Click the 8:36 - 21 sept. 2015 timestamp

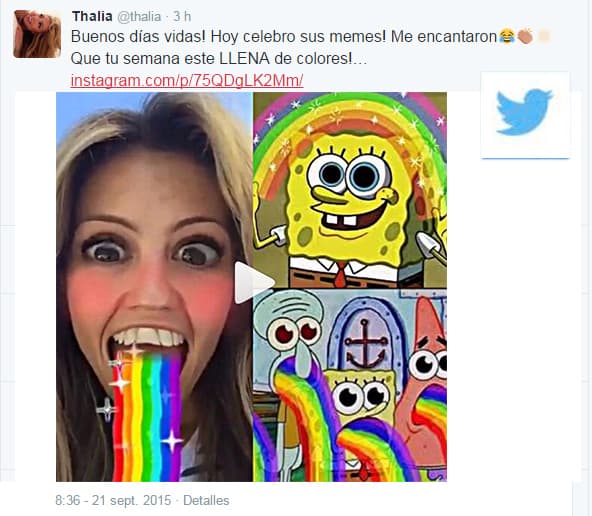click(113, 500)
